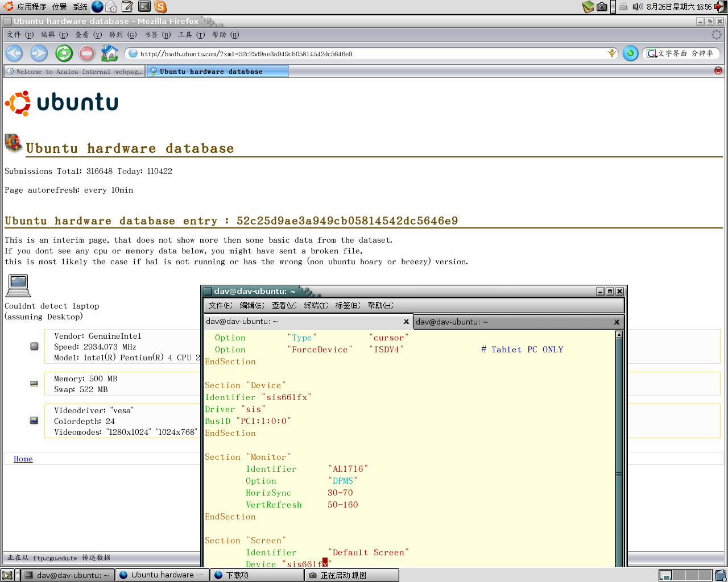The height and width of the screenshot is (582, 728).
Task: Close current Firefox tab with red X
Action: (x=718, y=70)
